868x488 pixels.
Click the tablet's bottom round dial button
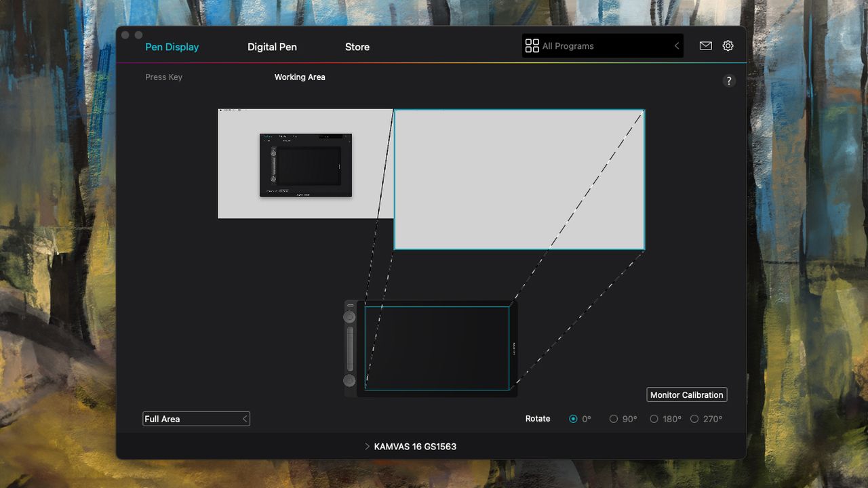(x=349, y=381)
